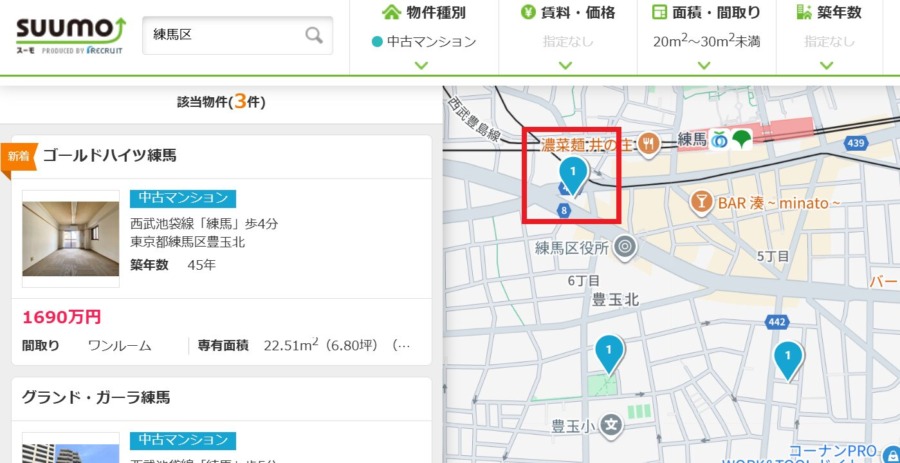The height and width of the screenshot is (463, 900).
Task: Click the BAR 湊 minato cocktail marker
Action: 702,203
